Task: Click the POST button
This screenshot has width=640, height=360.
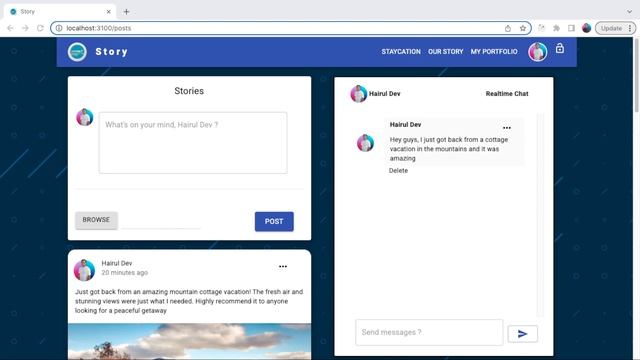Action: coord(274,221)
